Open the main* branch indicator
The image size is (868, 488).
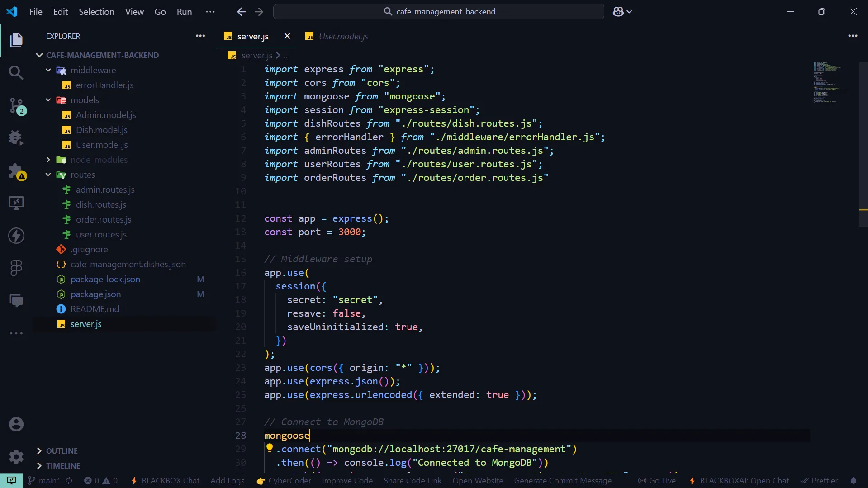tap(44, 481)
